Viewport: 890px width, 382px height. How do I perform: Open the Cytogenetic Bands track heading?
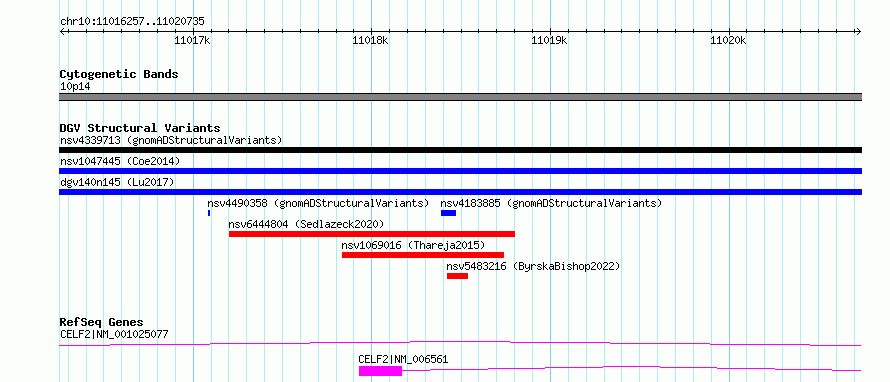pyautogui.click(x=119, y=74)
